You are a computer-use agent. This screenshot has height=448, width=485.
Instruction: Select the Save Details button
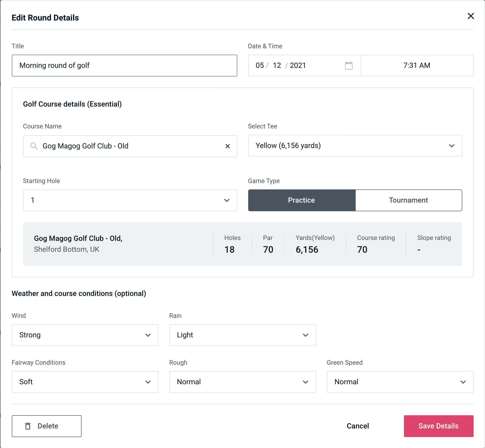[x=438, y=426]
